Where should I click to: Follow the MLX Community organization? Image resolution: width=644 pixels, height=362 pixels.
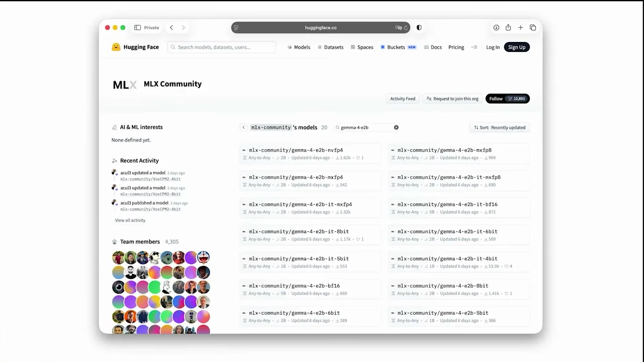point(508,99)
